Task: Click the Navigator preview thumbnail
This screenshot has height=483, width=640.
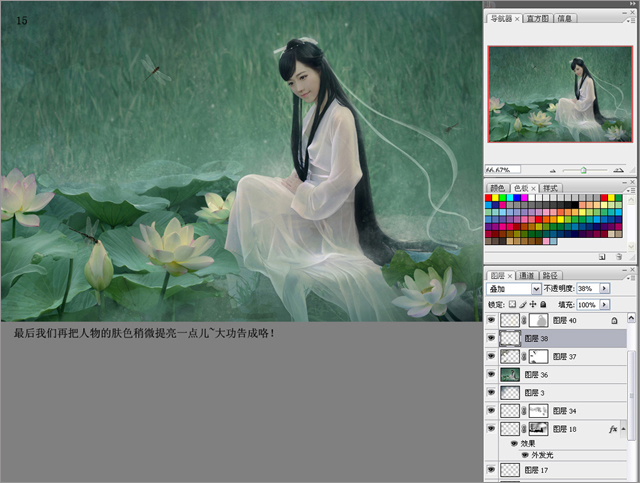Action: (560, 94)
